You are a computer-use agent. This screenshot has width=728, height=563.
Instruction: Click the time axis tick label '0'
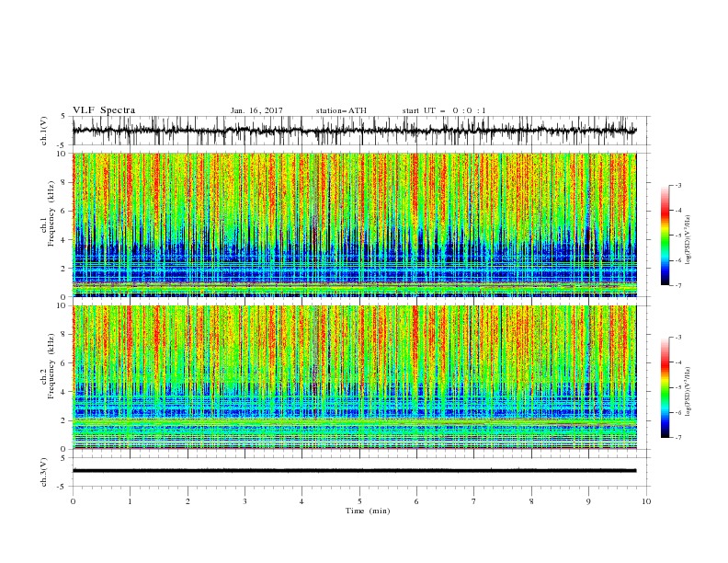[73, 501]
